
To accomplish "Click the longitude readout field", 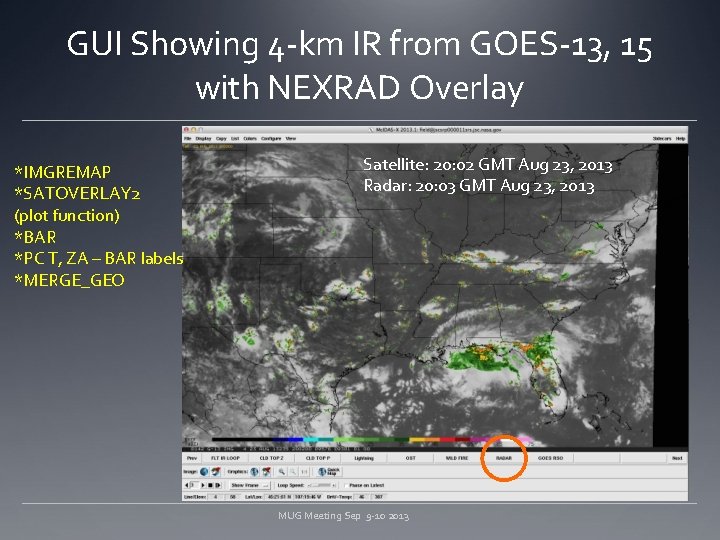I will (x=308, y=497).
